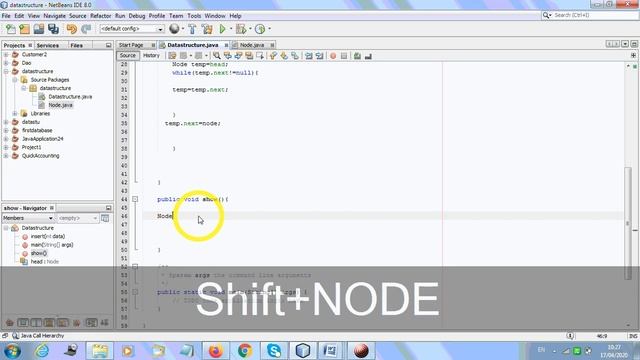This screenshot has height=360, width=640.
Task: Click the Clean and Build Project icon
Action: pyautogui.click(x=207, y=29)
